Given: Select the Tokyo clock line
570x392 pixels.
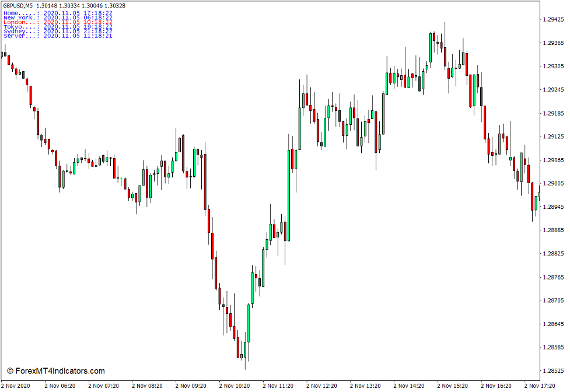Looking at the screenshot, I should click(x=58, y=27).
